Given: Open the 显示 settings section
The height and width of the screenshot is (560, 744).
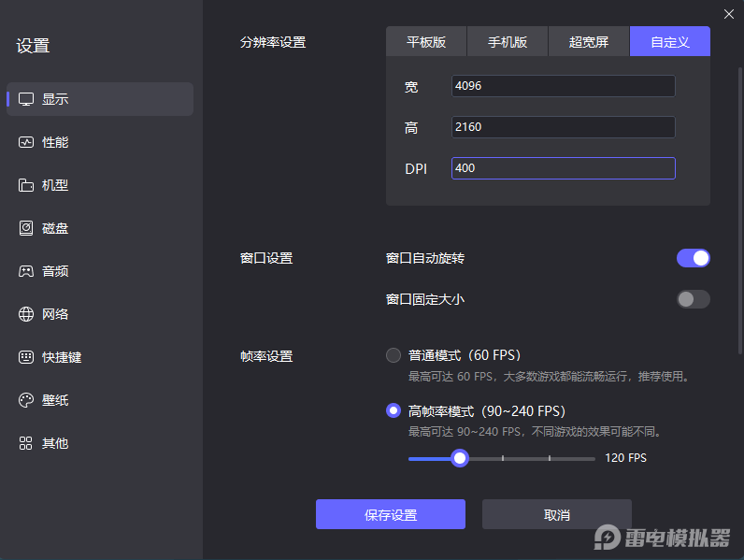Looking at the screenshot, I should (100, 99).
